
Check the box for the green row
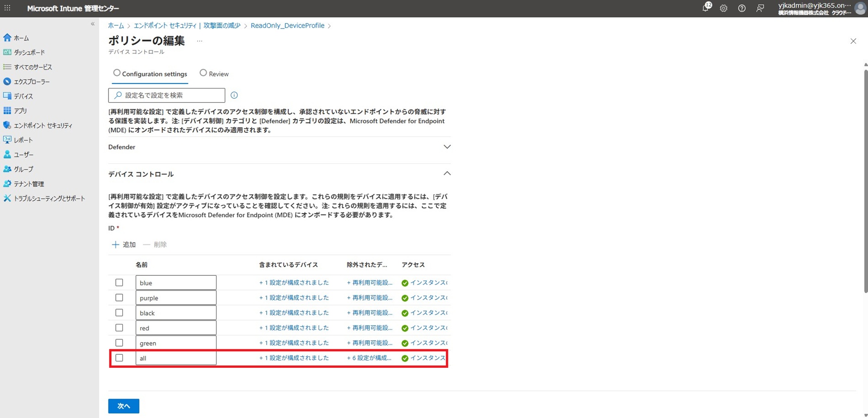coord(119,343)
